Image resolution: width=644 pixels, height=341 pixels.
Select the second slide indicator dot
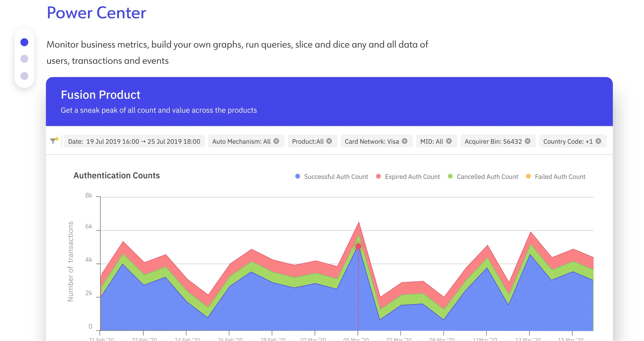pyautogui.click(x=24, y=59)
